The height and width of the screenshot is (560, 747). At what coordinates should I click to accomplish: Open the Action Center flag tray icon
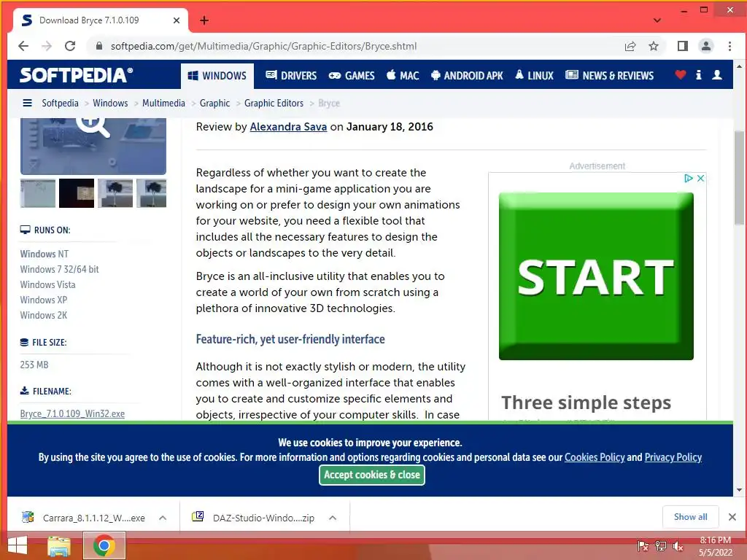(643, 546)
